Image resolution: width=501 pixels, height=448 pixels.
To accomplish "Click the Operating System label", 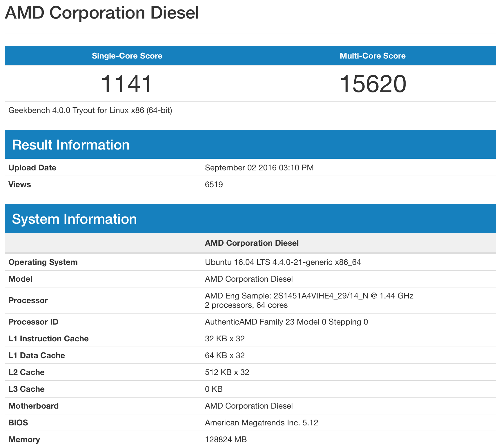I will [x=43, y=262].
